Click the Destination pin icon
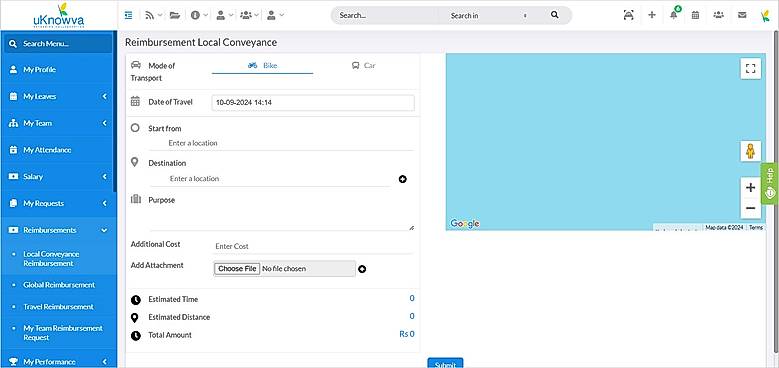 pos(134,162)
